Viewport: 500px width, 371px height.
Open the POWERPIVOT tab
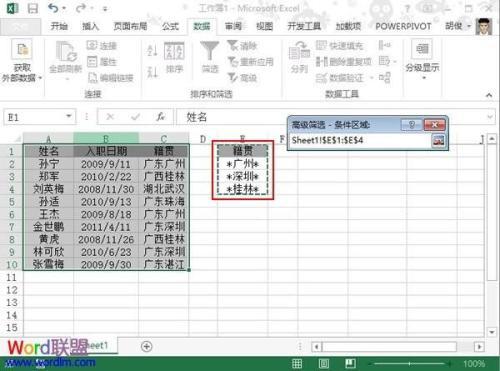(x=403, y=26)
